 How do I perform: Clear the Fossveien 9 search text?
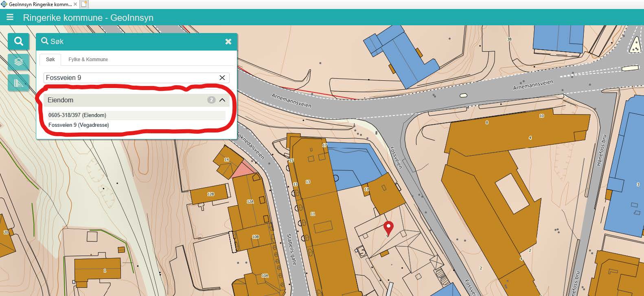click(222, 77)
